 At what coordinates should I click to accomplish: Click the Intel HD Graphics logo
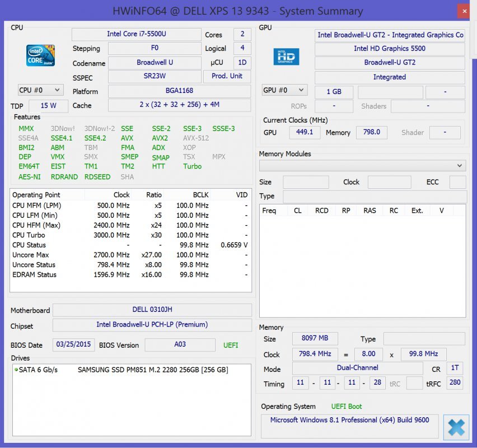point(286,57)
